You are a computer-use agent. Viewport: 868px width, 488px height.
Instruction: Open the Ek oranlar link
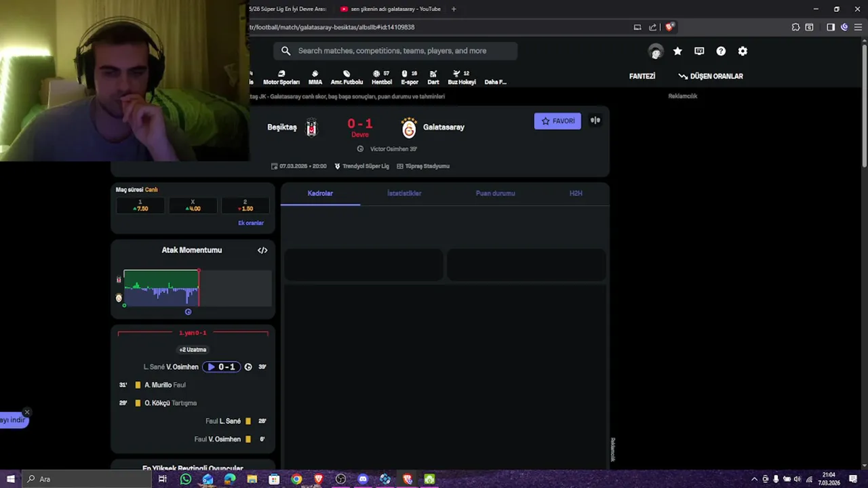pos(251,223)
